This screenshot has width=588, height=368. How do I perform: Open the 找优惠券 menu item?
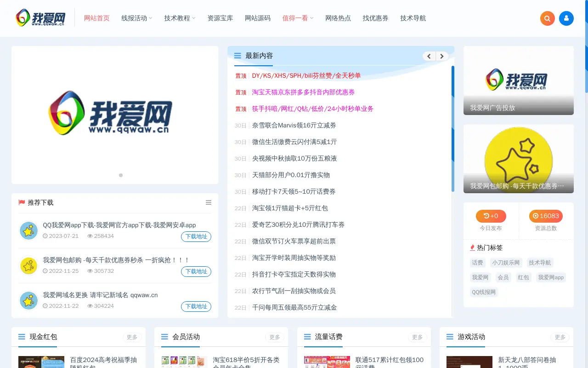click(375, 18)
